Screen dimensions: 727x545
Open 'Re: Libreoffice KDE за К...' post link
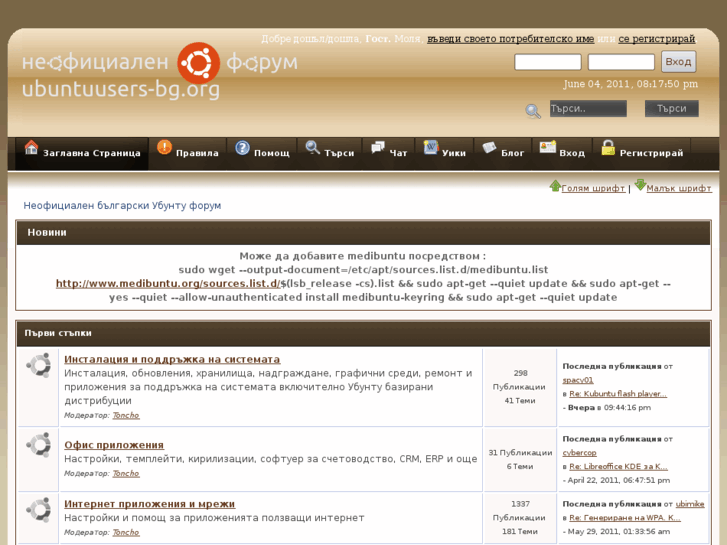point(619,467)
